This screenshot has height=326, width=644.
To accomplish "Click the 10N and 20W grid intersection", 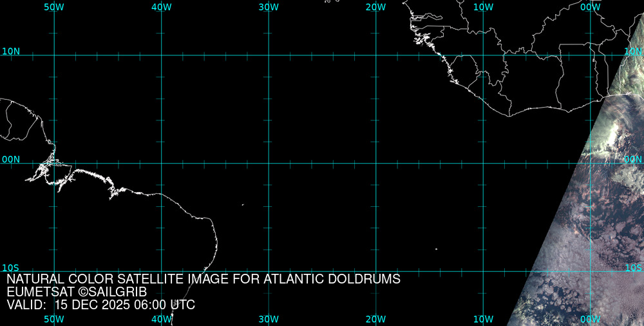I will 375,55.
